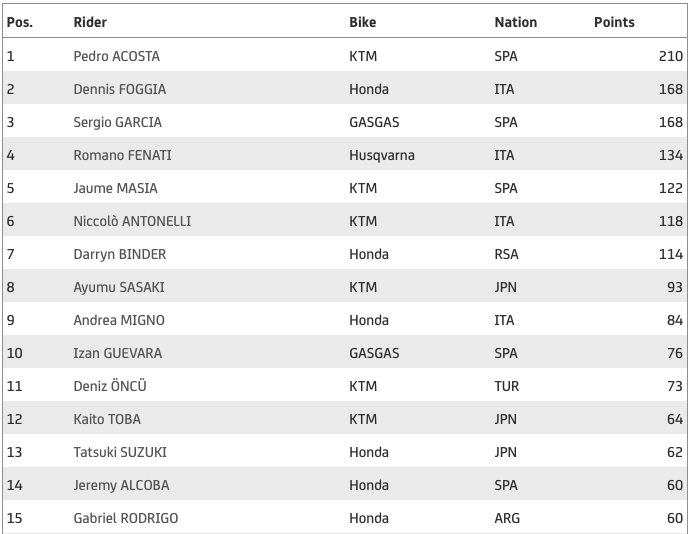
Task: Select rider Jaume MASIA
Action: (x=115, y=188)
